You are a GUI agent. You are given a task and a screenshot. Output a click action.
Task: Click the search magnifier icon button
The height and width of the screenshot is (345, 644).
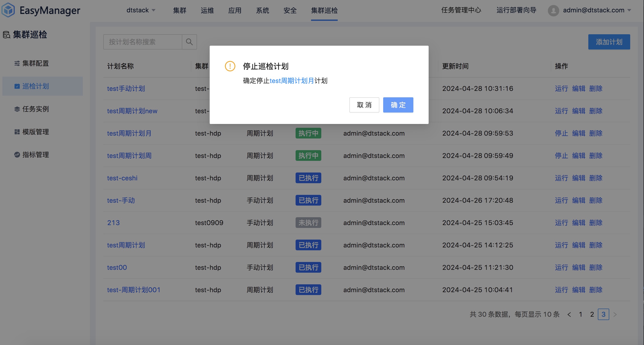click(x=189, y=42)
